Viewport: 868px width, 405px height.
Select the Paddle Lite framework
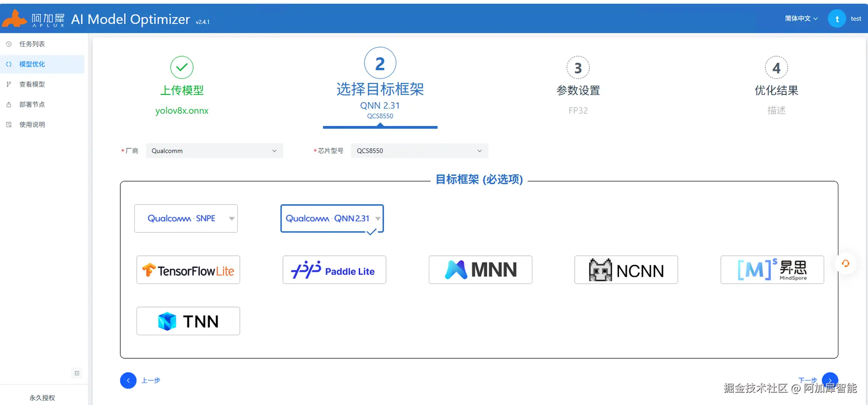point(334,270)
